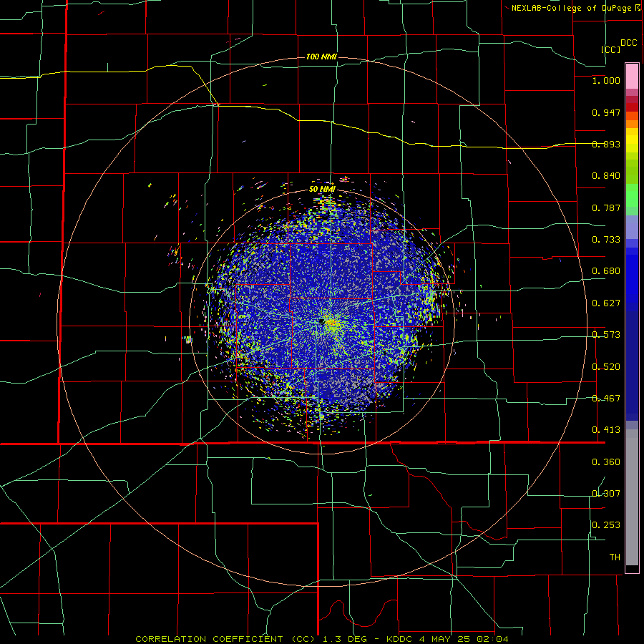
Task: Pick the light pink swatch at the top of the color bar
Action: (x=632, y=77)
